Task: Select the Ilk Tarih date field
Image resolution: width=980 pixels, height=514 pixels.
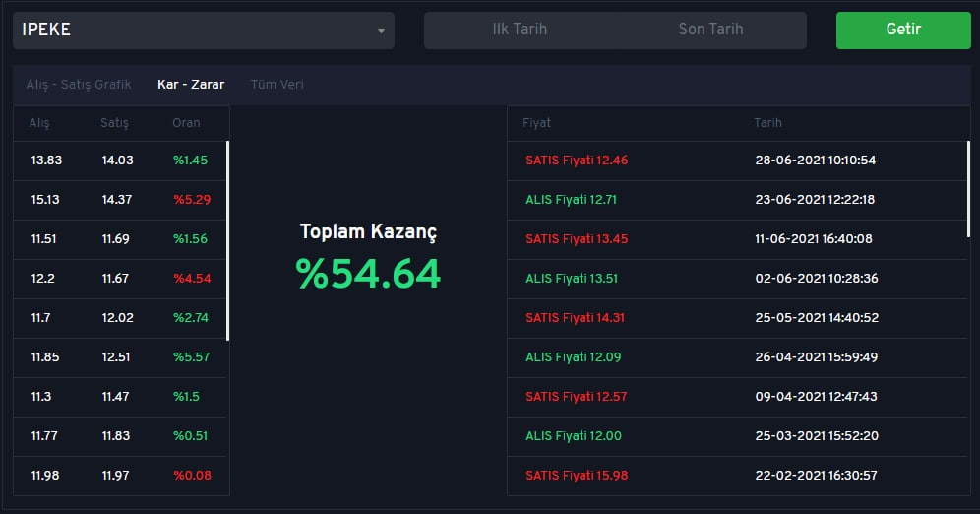Action: [520, 30]
